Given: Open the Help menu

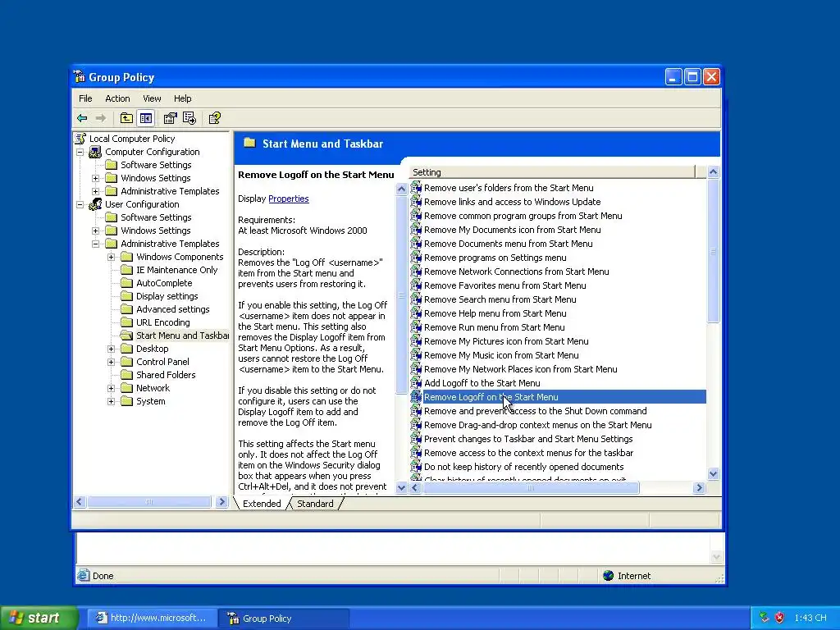Looking at the screenshot, I should (183, 98).
